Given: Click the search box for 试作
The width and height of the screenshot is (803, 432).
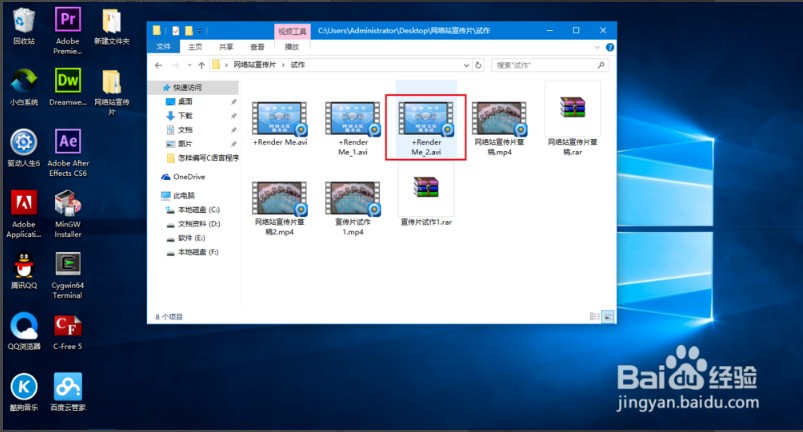Looking at the screenshot, I should (x=545, y=65).
